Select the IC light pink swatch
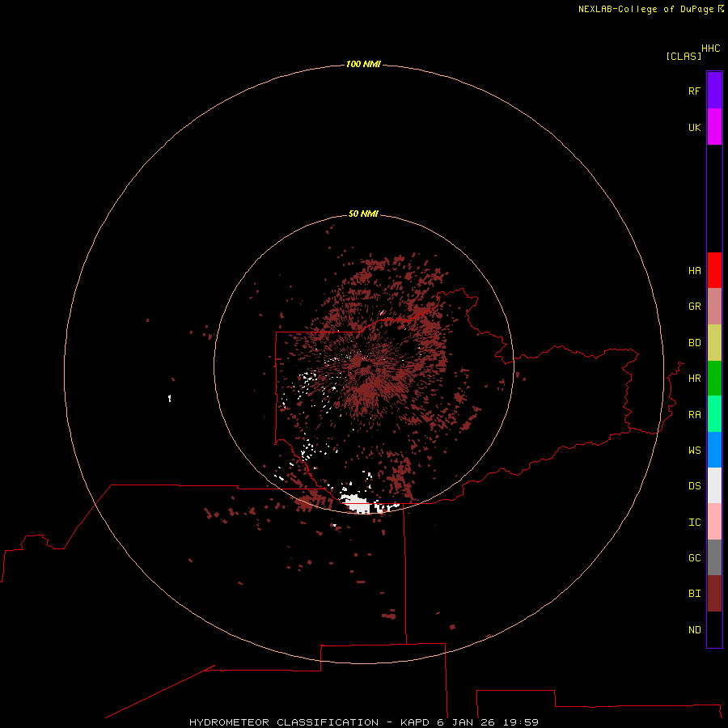The width and height of the screenshot is (728, 728). (x=714, y=522)
